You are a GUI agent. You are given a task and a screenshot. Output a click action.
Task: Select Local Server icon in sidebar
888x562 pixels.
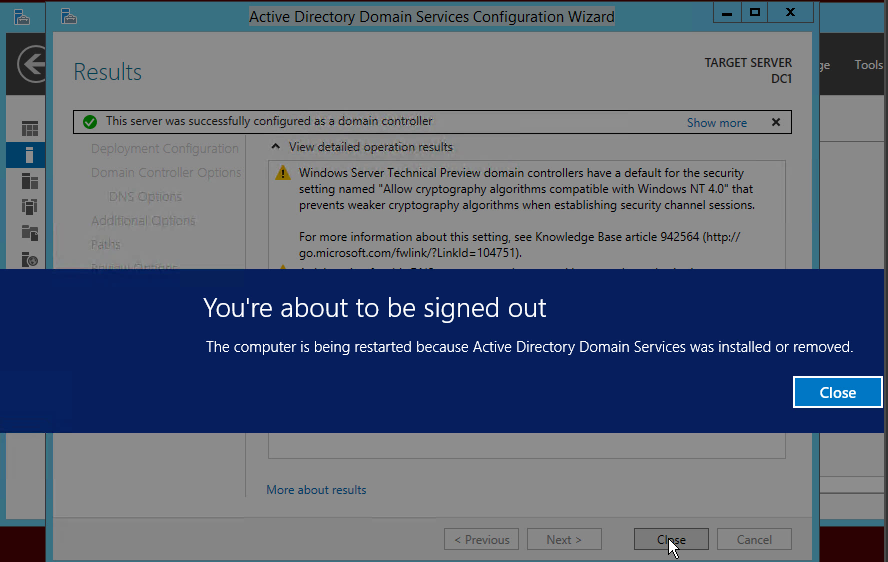point(29,155)
